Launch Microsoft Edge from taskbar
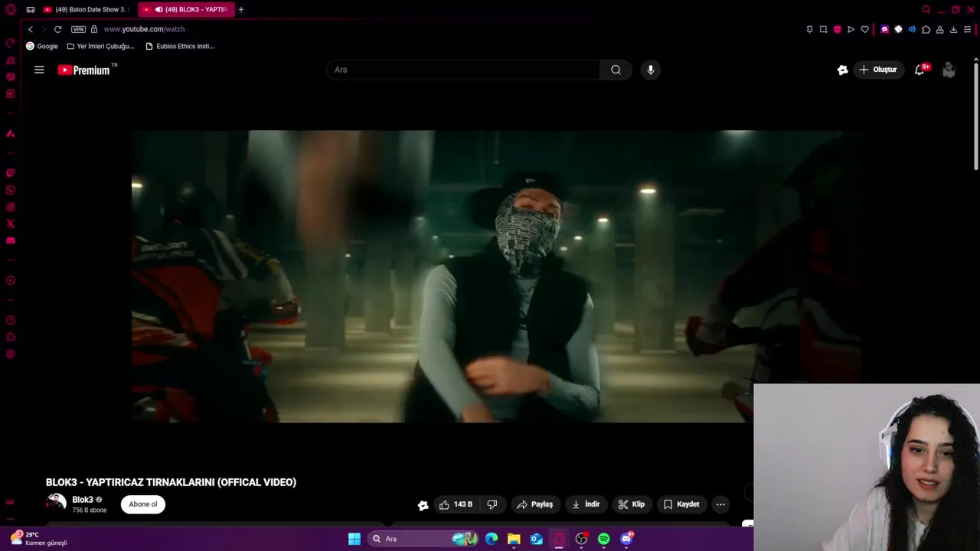This screenshot has width=980, height=551. click(x=492, y=539)
